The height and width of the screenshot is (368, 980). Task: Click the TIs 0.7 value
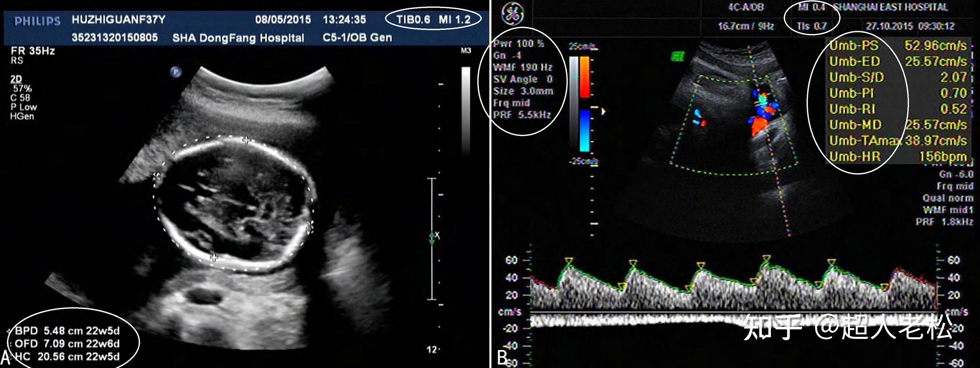(812, 26)
